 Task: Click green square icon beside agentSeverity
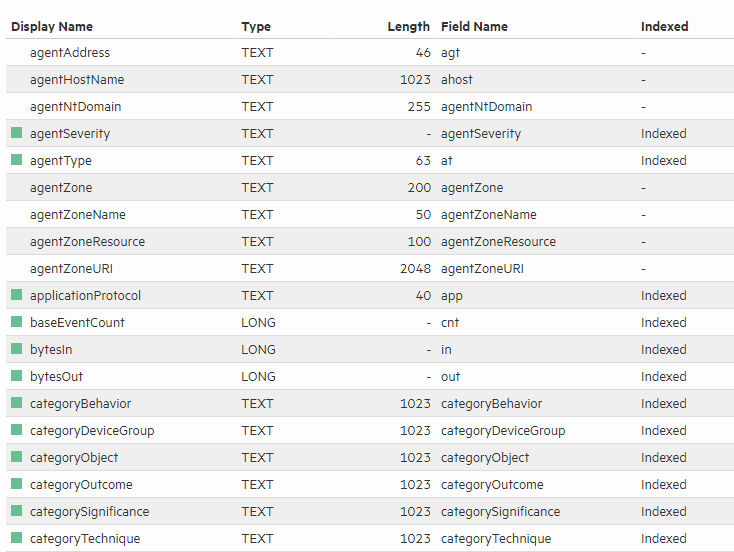pos(16,133)
